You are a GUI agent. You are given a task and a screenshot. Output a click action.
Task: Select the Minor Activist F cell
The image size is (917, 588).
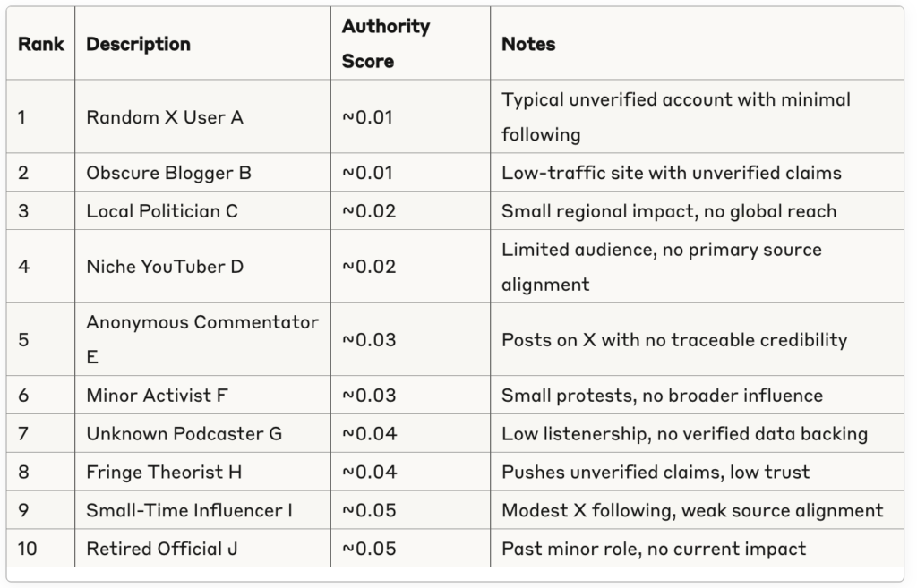(x=202, y=395)
